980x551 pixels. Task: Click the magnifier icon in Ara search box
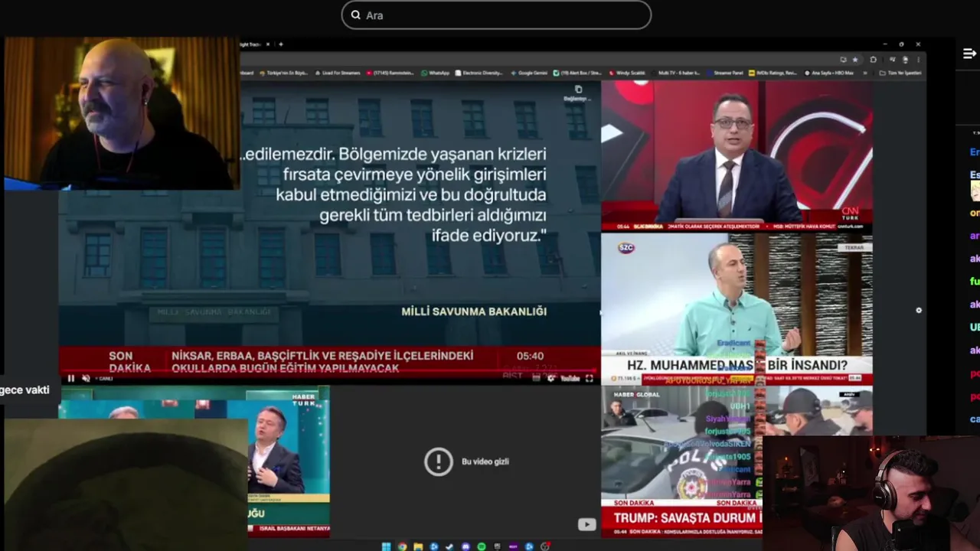point(356,15)
